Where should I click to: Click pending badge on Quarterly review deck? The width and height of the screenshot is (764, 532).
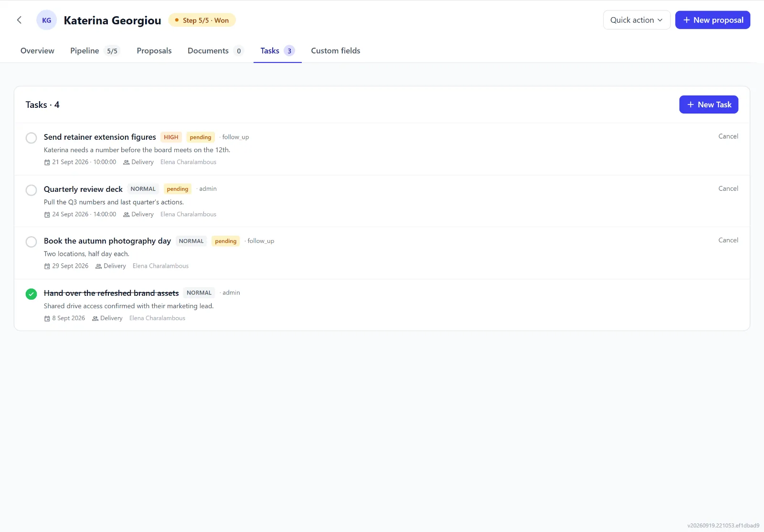[178, 189]
